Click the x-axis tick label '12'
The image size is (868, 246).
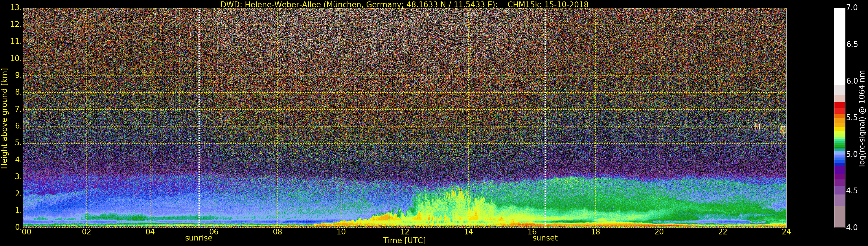[x=405, y=232]
